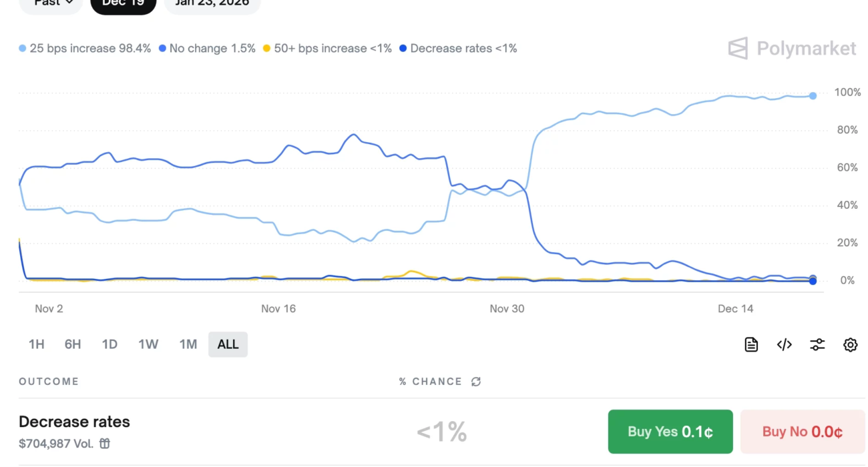Expand the Past dropdown
This screenshot has height=467, width=868.
53,3
